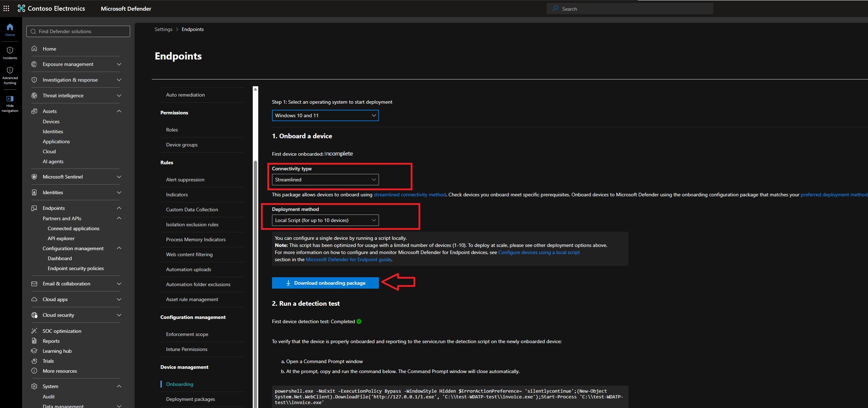Open Advanced hunting icon in rail
868x408 pixels.
pos(10,70)
